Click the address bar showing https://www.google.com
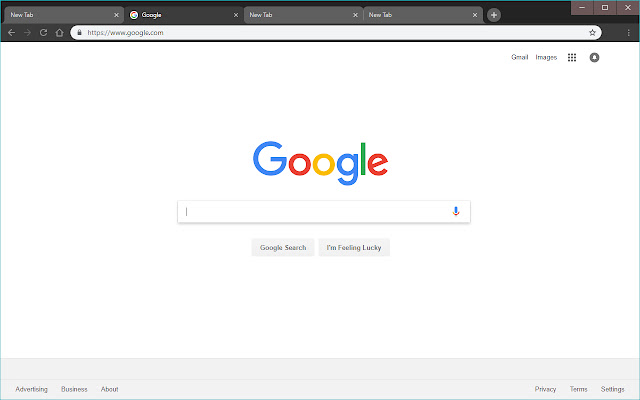This screenshot has height=400, width=640. pos(336,33)
